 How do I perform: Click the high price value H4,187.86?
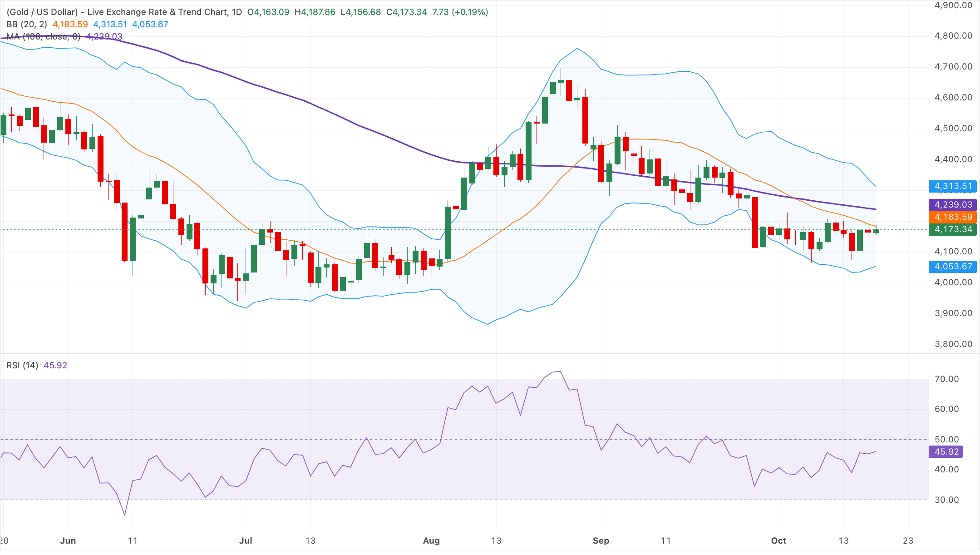(315, 12)
